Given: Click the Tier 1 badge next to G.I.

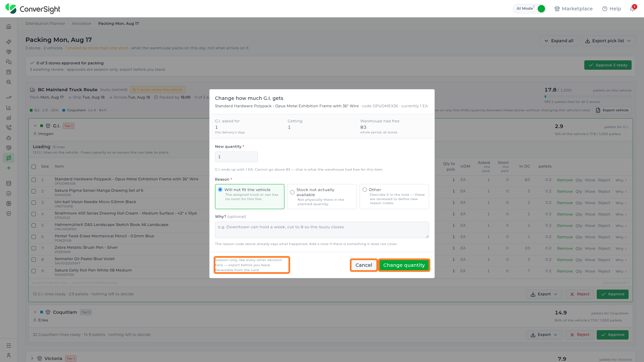Looking at the screenshot, I should (x=68, y=126).
